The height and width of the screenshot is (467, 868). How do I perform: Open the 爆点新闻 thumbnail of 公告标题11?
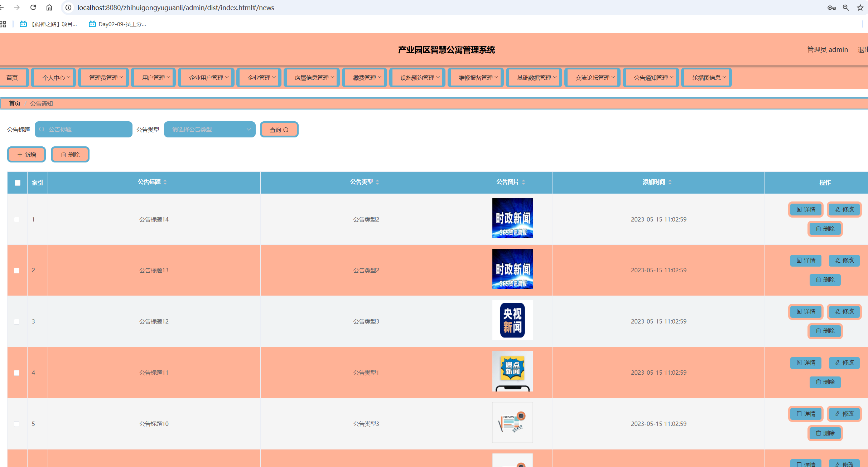tap(512, 371)
